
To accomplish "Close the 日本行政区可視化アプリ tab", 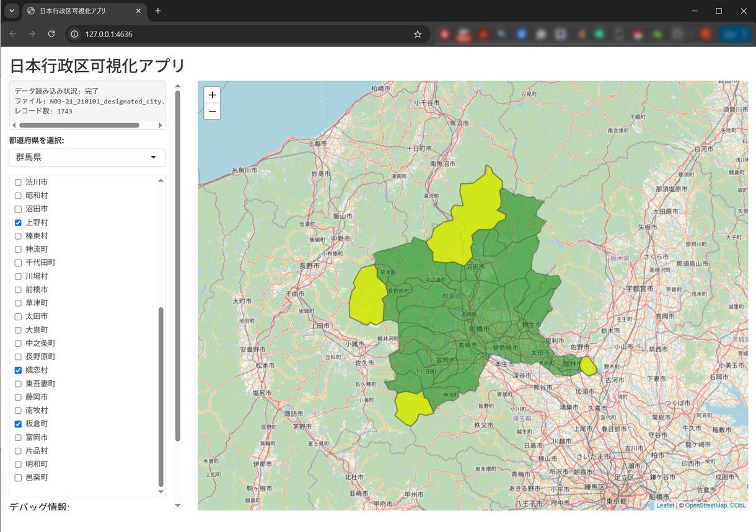I will [138, 11].
